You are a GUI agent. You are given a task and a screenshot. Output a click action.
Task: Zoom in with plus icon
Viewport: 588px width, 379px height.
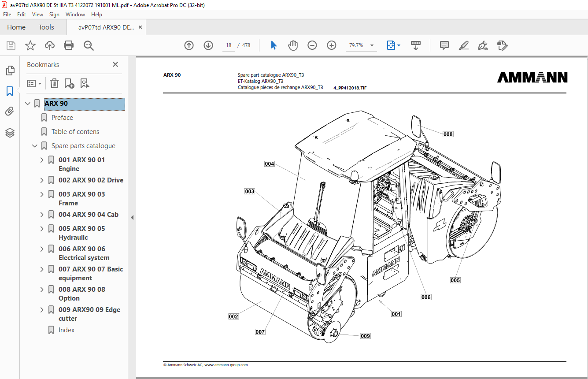click(x=332, y=45)
